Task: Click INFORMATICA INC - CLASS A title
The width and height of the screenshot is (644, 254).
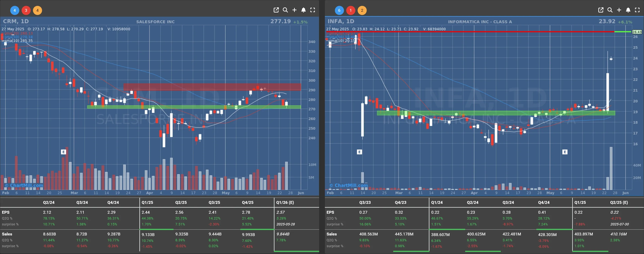Action: pos(480,22)
